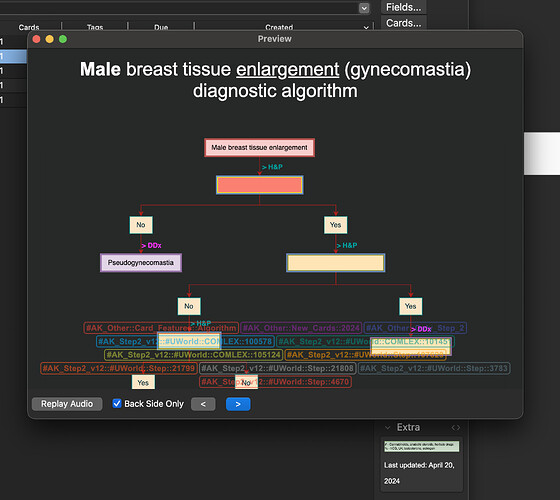Reveal the orange occluded box under Yes

click(335, 263)
